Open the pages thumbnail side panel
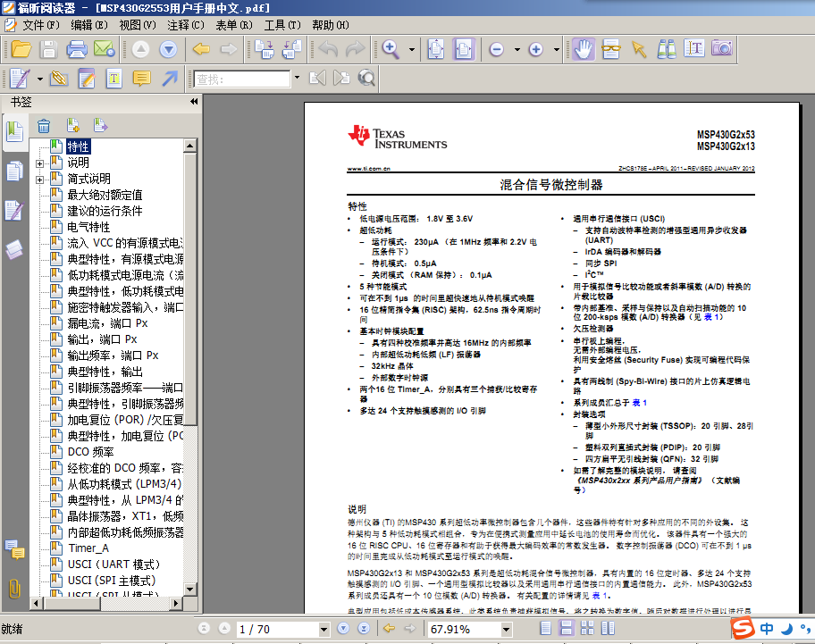815x644 pixels. 14,171
